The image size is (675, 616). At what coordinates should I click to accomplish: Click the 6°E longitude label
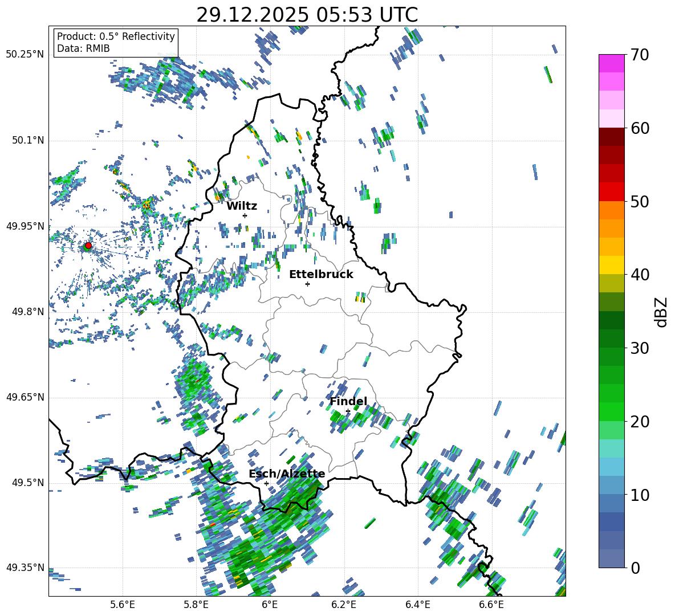click(270, 605)
